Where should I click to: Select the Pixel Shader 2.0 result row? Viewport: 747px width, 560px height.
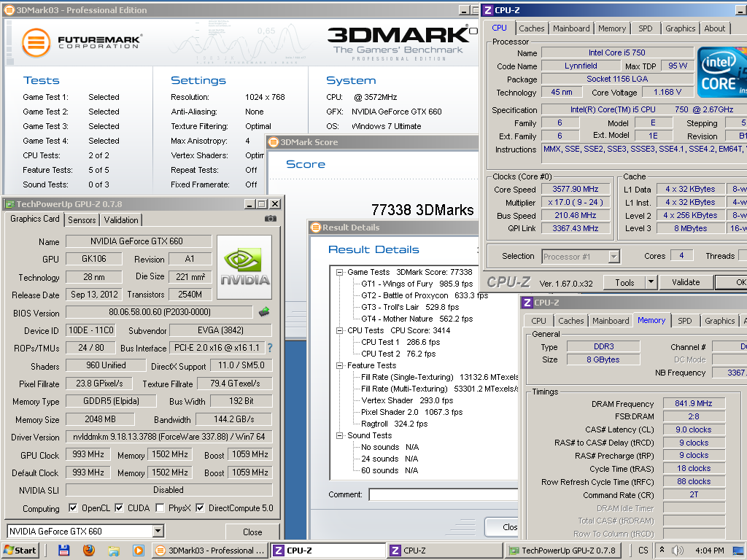click(411, 413)
